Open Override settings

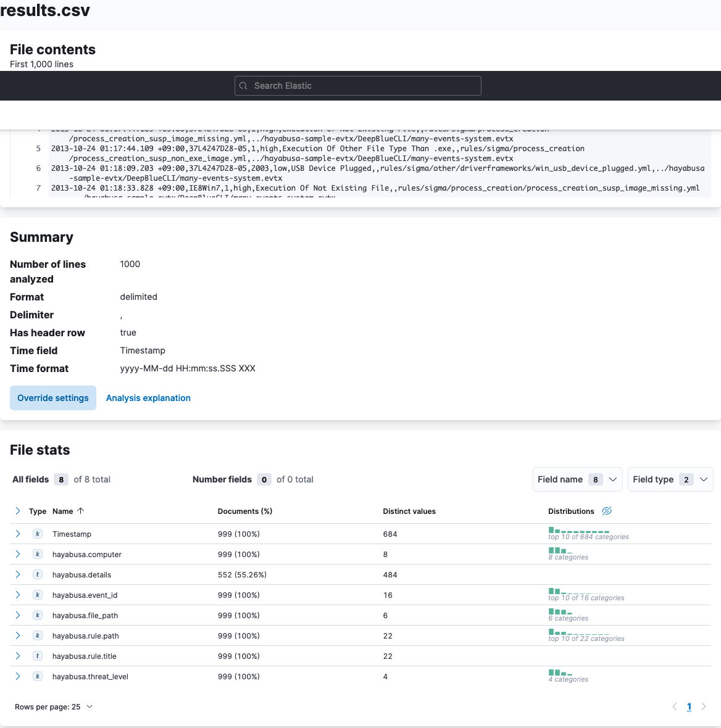click(53, 398)
